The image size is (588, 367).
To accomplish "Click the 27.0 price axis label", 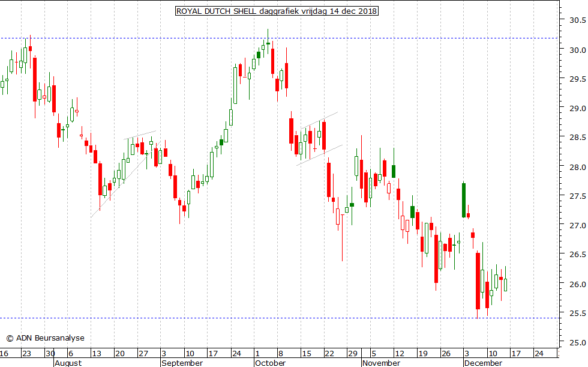I will 577,225.
